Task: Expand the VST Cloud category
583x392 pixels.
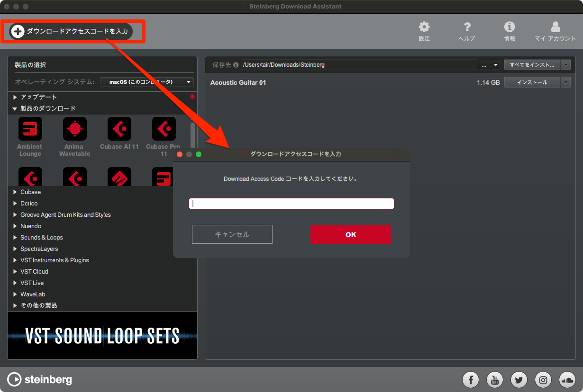Action: (15, 272)
